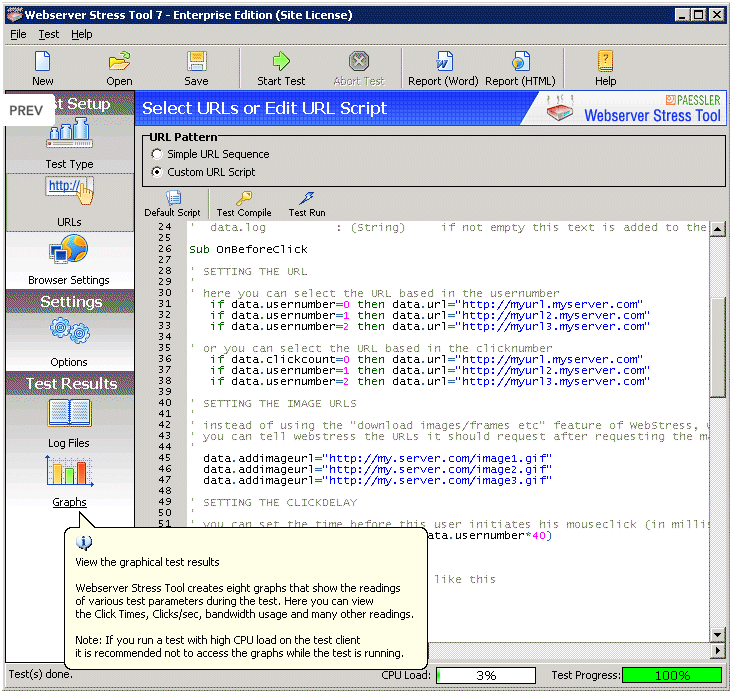Screen dimensions: 736x694
Task: Click line 36 with data.clickcount=0
Action: (426, 359)
